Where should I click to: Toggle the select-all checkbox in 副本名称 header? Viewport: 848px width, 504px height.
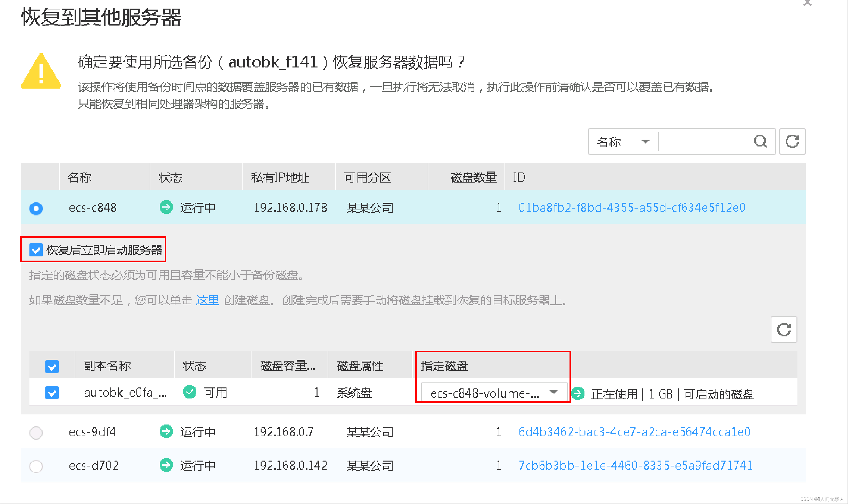coord(52,366)
